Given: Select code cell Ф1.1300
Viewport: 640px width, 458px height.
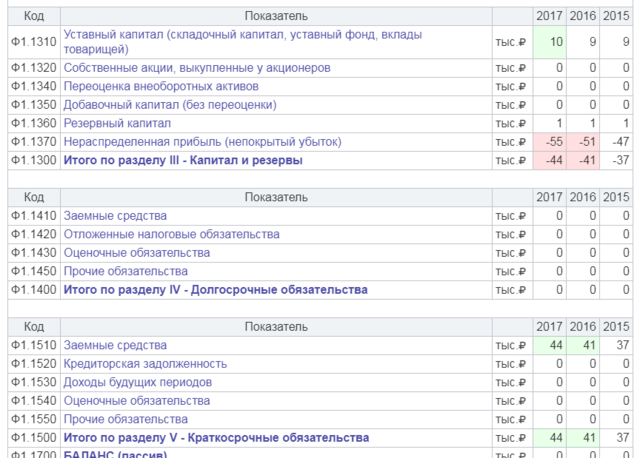Looking at the screenshot, I should pos(34,160).
